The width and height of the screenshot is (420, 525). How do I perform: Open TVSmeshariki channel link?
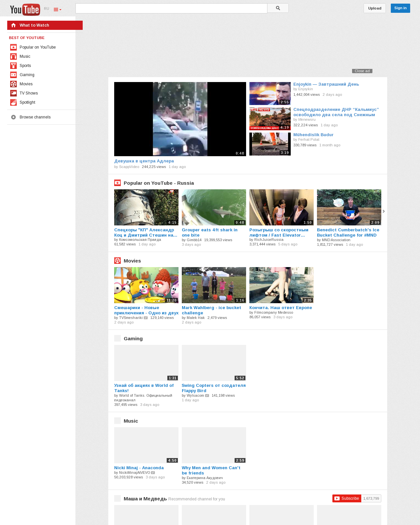(131, 318)
